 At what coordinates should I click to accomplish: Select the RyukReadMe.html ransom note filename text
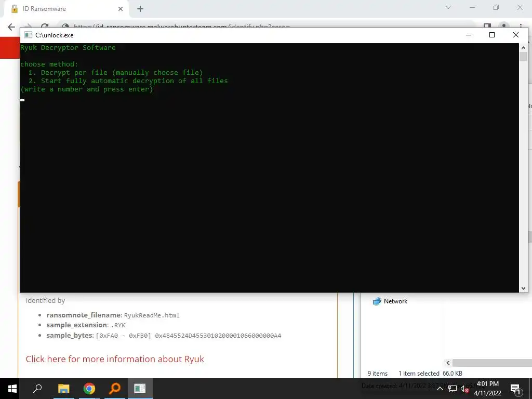(152, 315)
